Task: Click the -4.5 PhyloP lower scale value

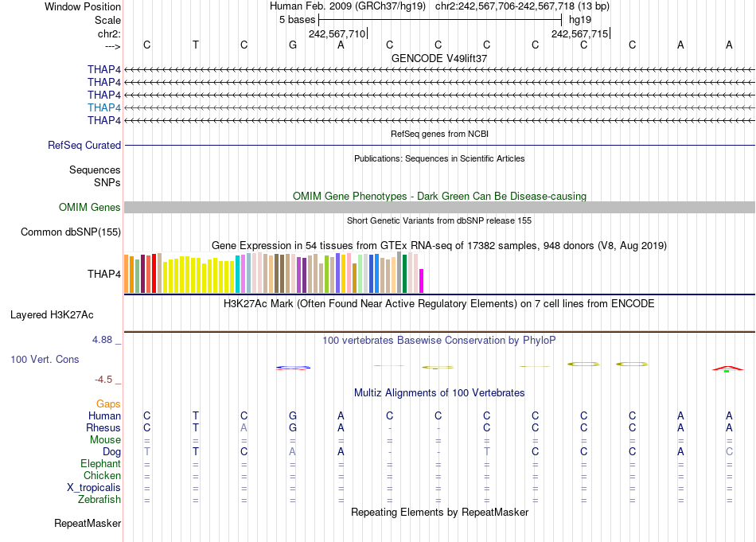Action: pos(103,380)
